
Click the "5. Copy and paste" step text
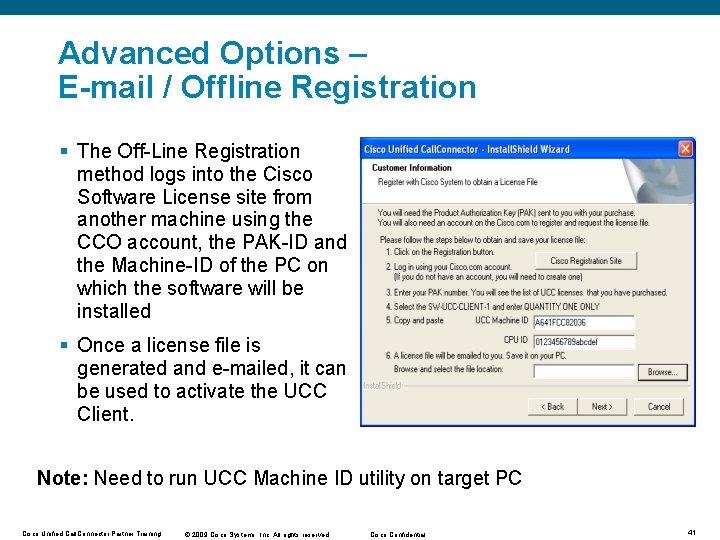pos(415,321)
